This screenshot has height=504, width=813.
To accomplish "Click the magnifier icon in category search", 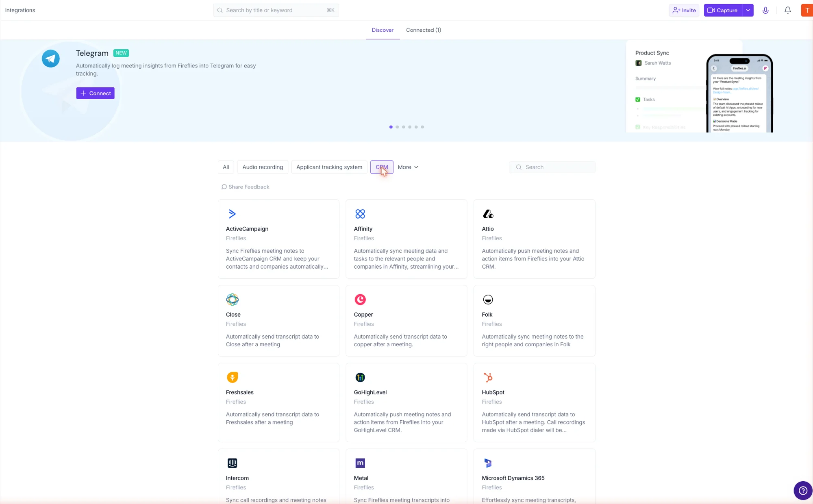I will pyautogui.click(x=519, y=167).
